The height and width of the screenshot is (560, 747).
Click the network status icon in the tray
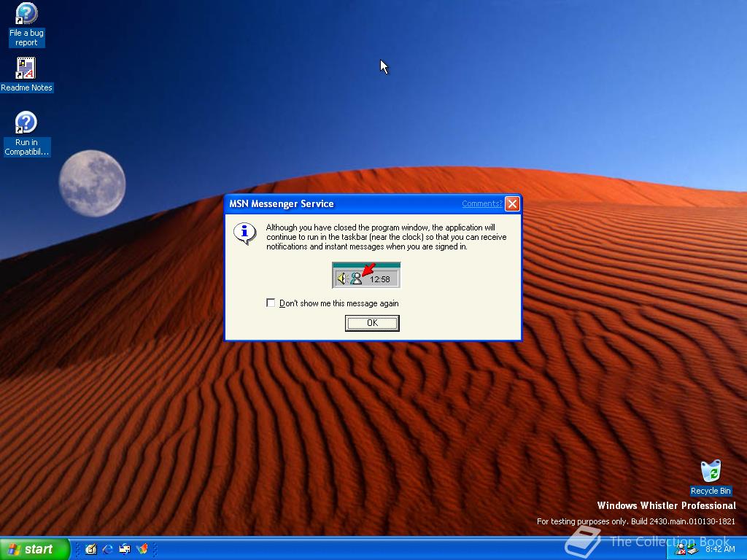[x=693, y=550]
